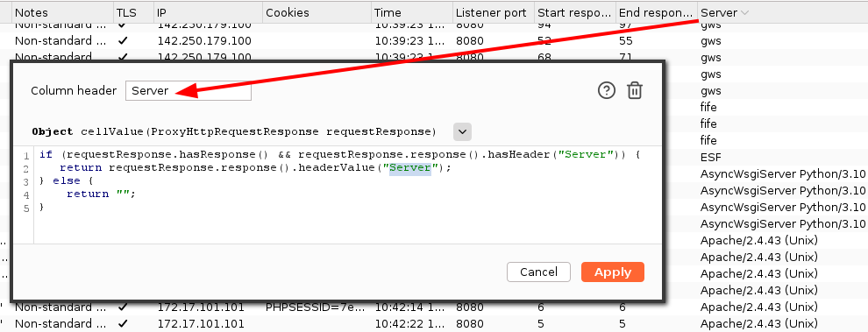Open the Server column sort arrow

click(744, 12)
